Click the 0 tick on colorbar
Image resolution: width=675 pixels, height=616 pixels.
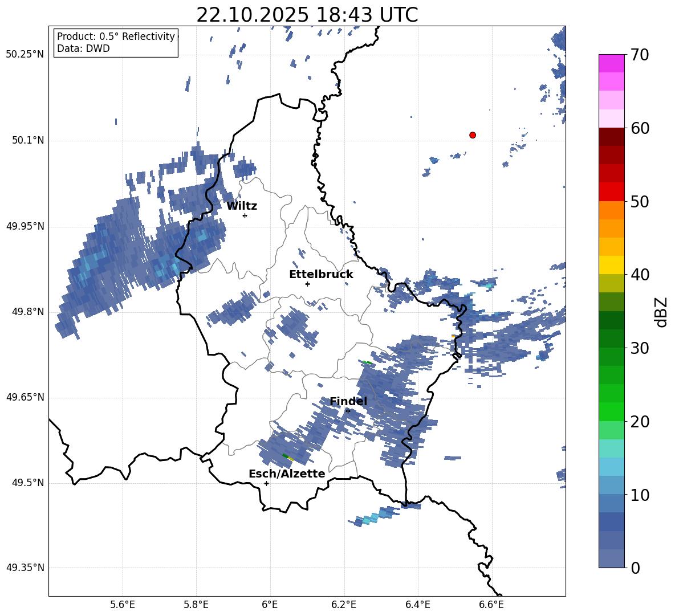tap(635, 568)
